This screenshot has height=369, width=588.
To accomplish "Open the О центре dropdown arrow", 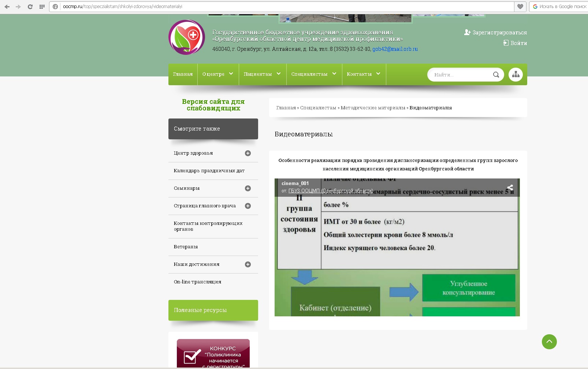I will (231, 74).
